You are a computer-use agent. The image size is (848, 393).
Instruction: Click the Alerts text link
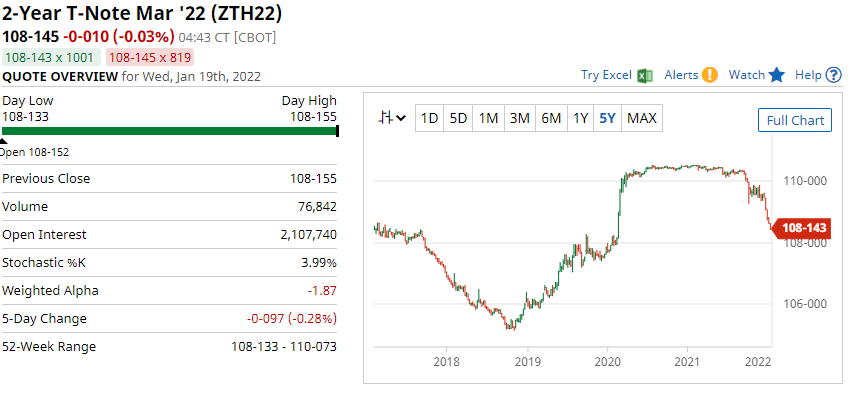point(681,75)
